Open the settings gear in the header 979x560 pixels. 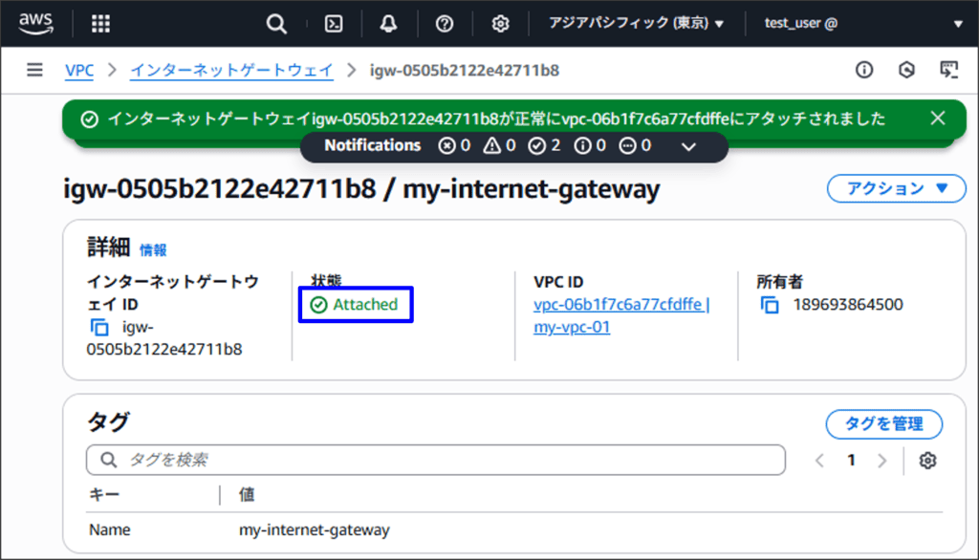pos(500,24)
